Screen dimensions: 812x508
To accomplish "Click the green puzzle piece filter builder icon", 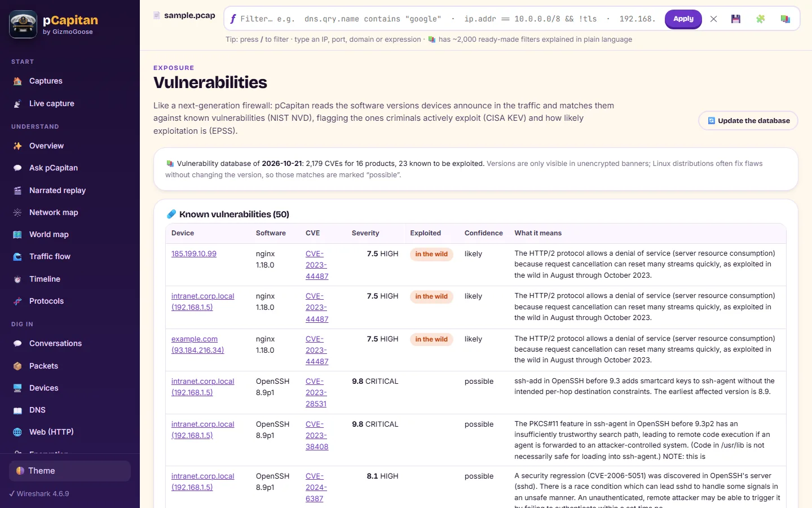I will point(760,19).
